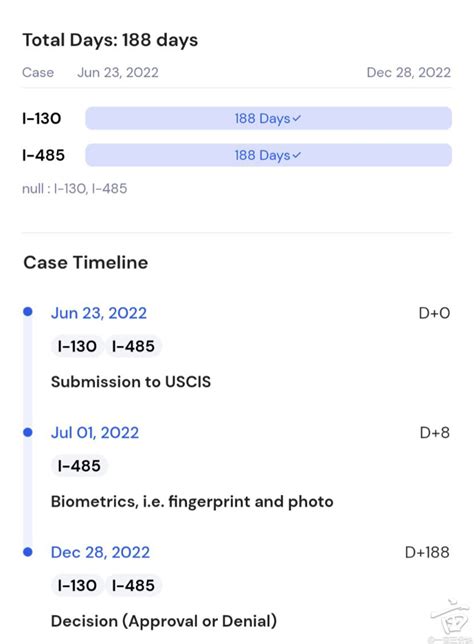Click the I-485 tag under Dec 28
The image size is (474, 644).
pyautogui.click(x=133, y=586)
